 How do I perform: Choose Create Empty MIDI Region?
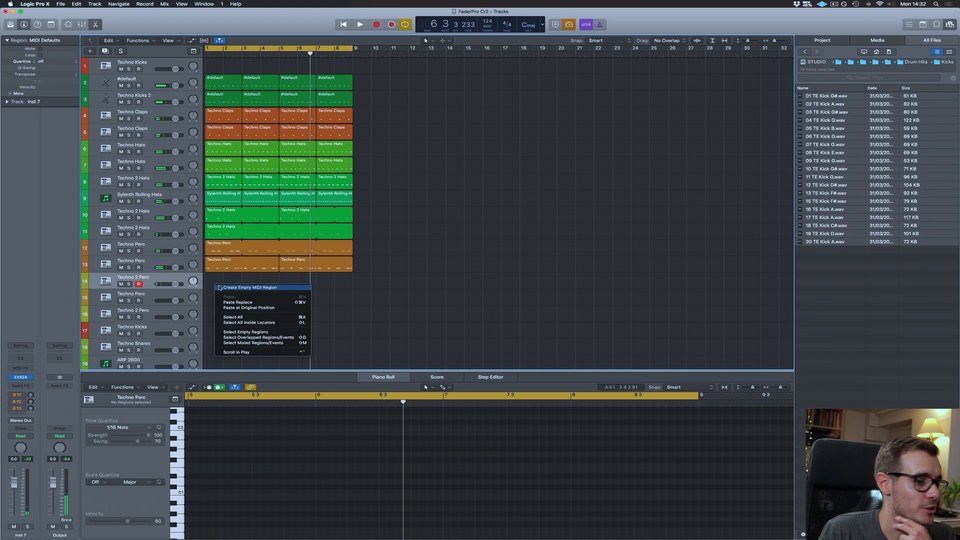[263, 287]
